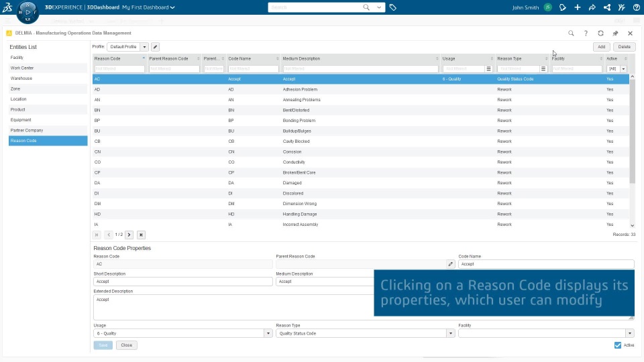Select Work Center in Entities List
Viewport: 644px width, 362px height.
[x=48, y=68]
